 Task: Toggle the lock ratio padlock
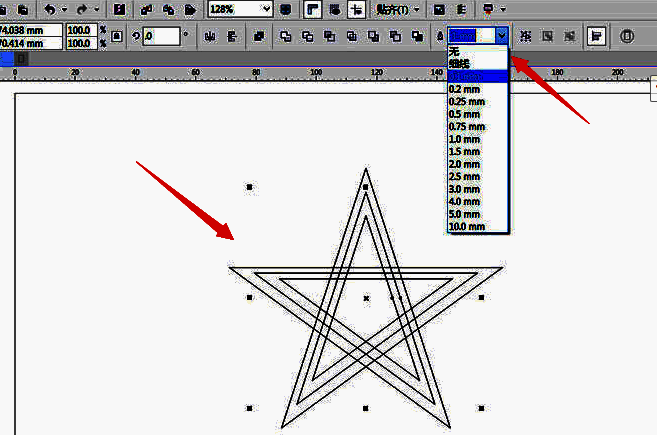click(117, 36)
